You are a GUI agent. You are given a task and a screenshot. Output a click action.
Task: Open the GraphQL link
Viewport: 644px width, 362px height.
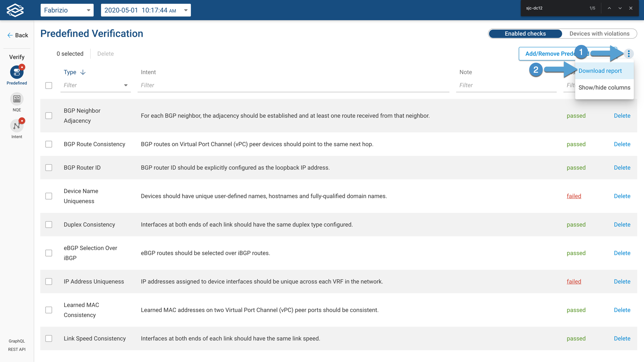click(16, 341)
